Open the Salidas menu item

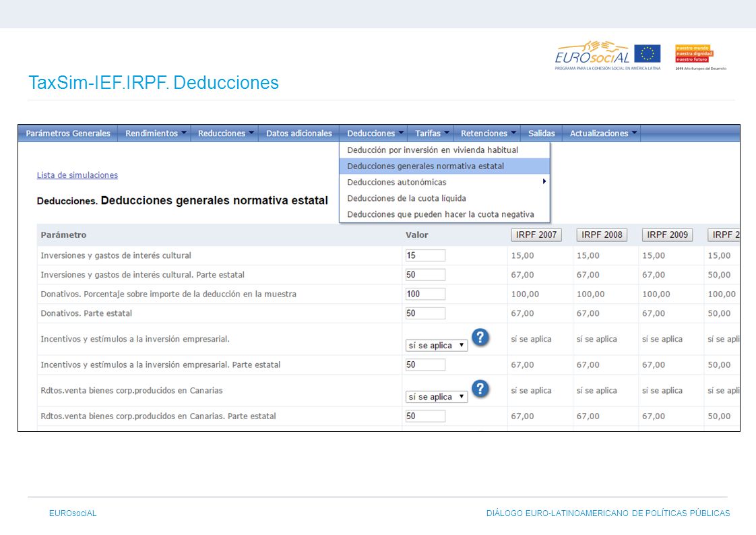(x=542, y=133)
